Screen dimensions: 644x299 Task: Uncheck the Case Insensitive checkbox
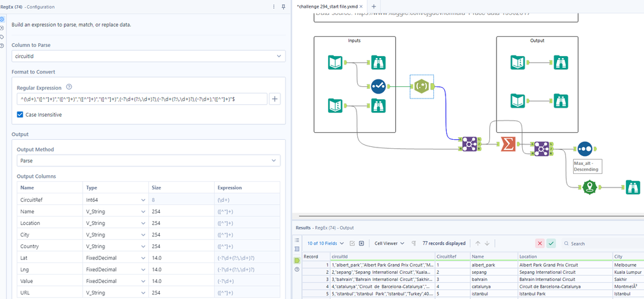tap(20, 115)
